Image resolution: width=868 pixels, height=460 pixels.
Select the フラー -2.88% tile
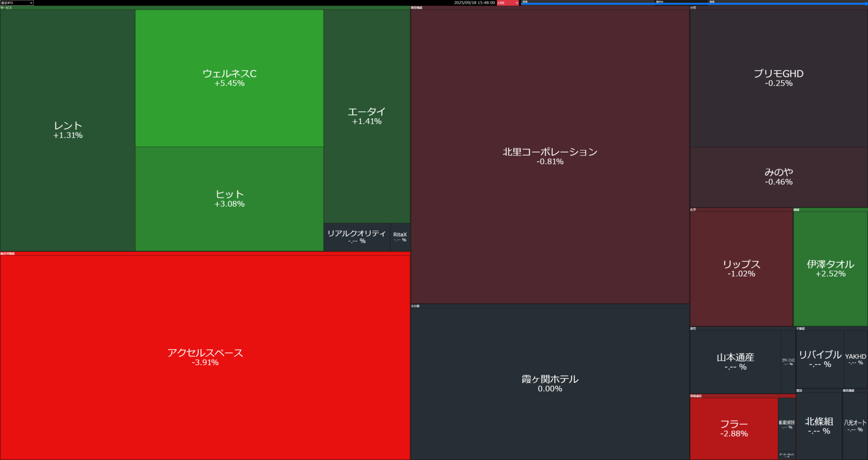pyautogui.click(x=734, y=428)
